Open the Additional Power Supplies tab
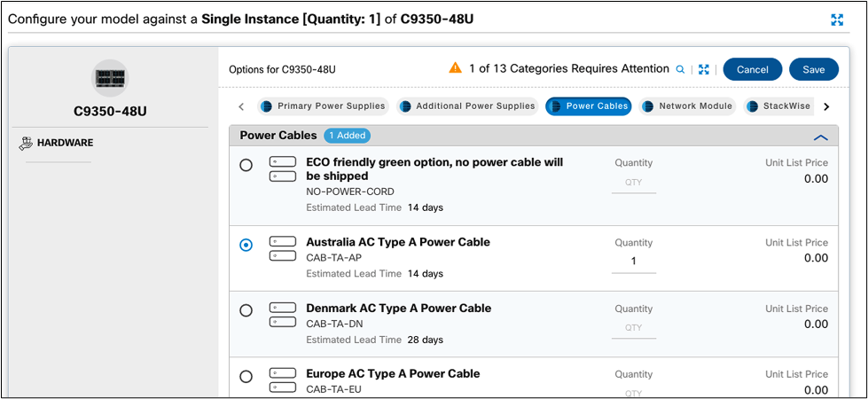The image size is (868, 399). 468,106
